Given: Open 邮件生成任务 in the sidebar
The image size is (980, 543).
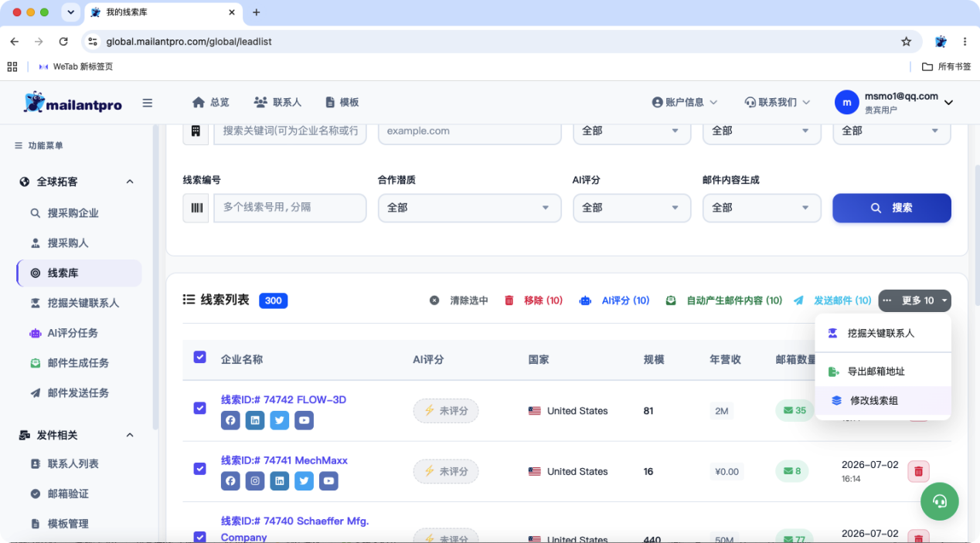Looking at the screenshot, I should tap(79, 363).
